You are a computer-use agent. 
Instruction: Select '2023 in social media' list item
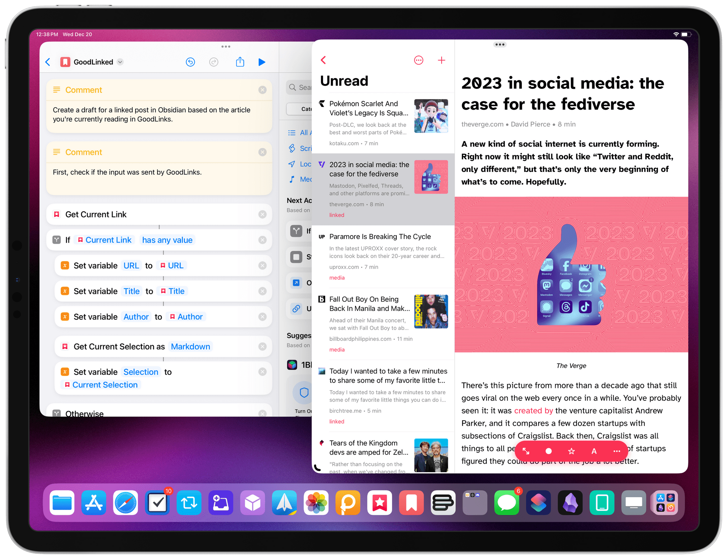pos(383,189)
